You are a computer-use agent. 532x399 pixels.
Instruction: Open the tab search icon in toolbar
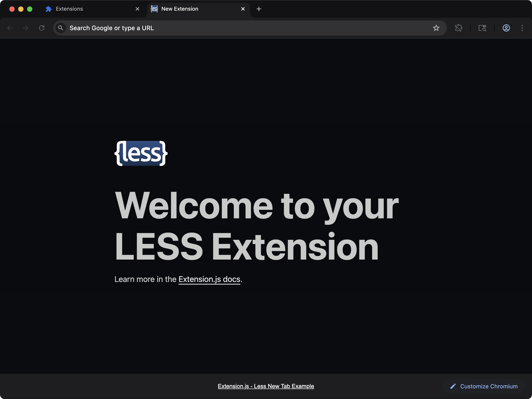point(482,28)
